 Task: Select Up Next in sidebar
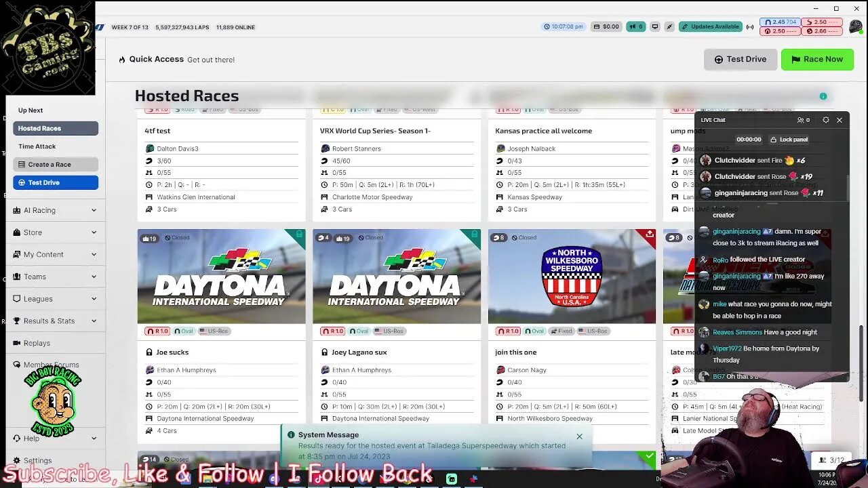(x=31, y=110)
